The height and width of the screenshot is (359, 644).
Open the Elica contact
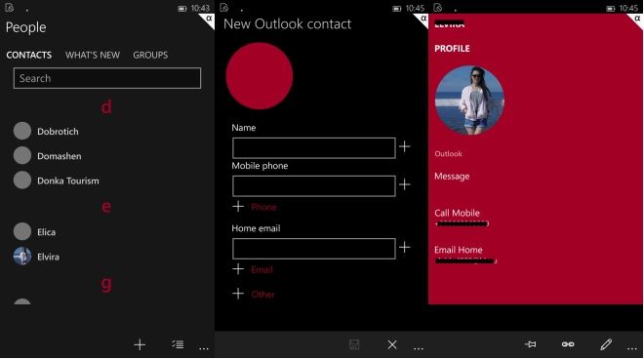pos(47,232)
